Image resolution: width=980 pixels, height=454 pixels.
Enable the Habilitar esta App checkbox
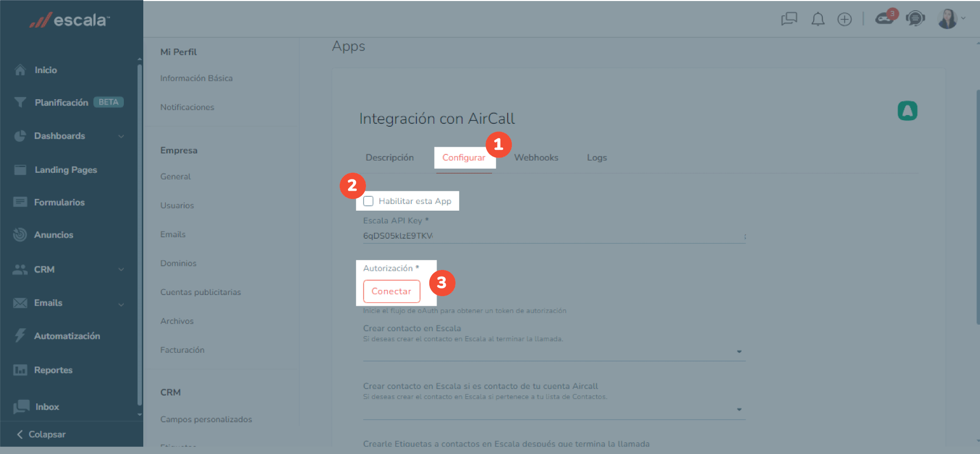tap(368, 201)
